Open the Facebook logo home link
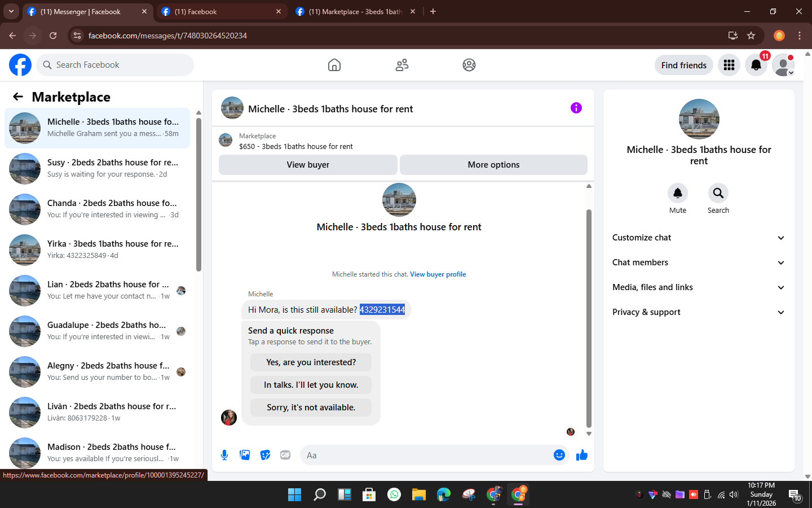This screenshot has width=812, height=508. (20, 65)
